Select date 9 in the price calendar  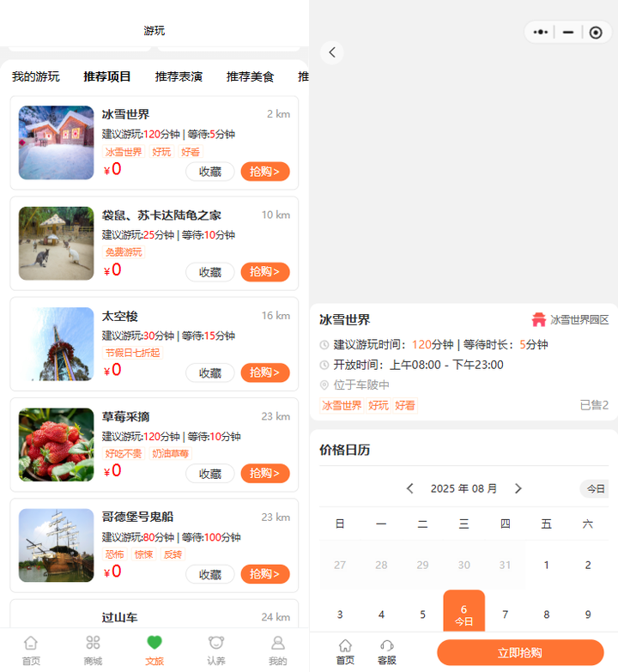[x=588, y=614]
